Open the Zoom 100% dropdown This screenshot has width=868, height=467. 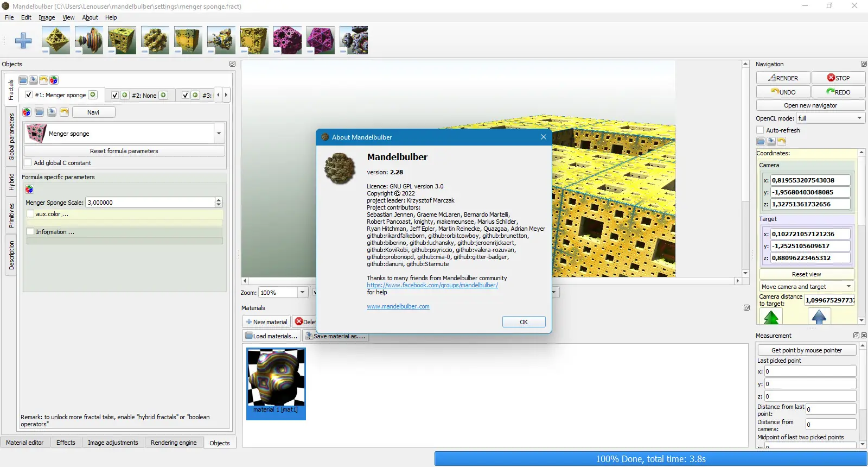(x=303, y=293)
